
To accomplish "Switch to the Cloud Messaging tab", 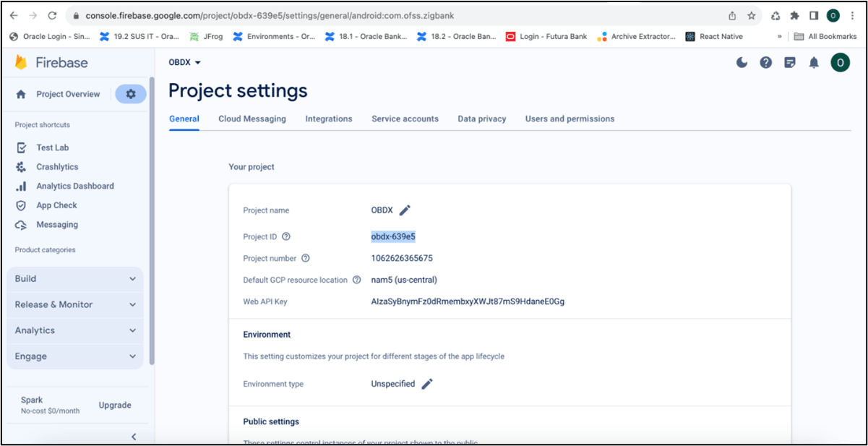I will pos(252,119).
